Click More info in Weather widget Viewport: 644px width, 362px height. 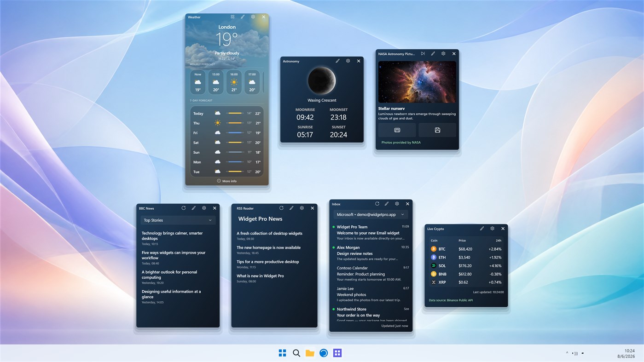pos(226,181)
